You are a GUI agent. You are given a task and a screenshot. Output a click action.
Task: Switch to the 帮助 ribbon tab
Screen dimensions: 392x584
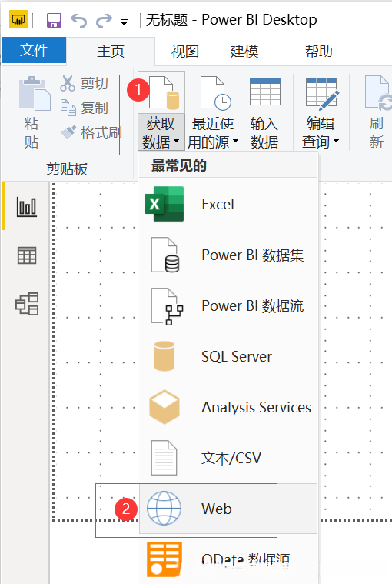click(319, 51)
